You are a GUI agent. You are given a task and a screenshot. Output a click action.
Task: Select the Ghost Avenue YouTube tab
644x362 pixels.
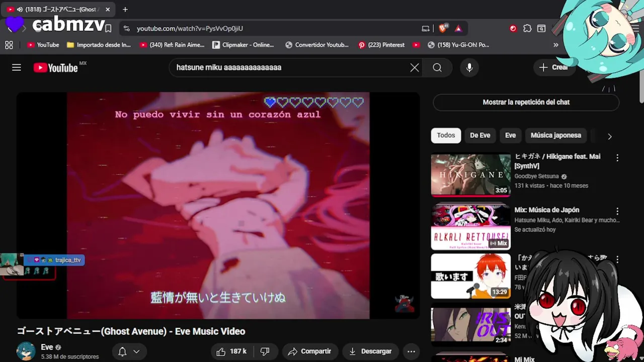click(x=57, y=9)
